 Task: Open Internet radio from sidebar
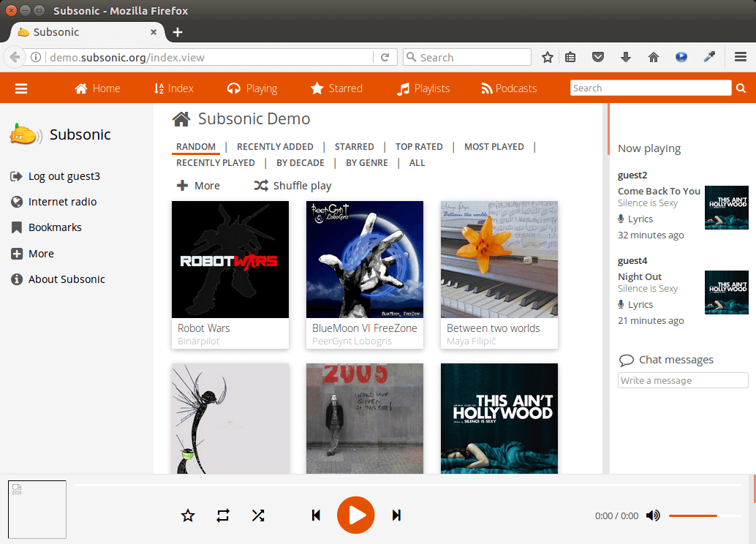[x=62, y=202]
